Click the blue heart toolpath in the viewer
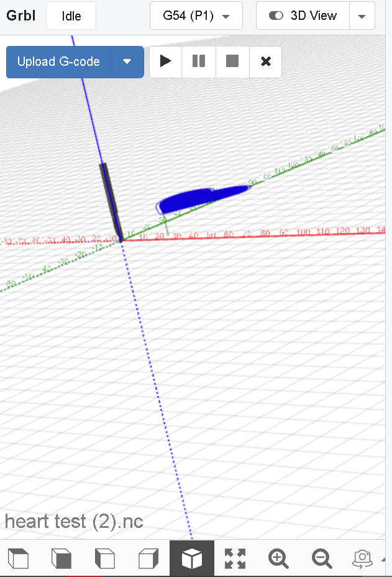392x577 pixels. coord(193,200)
